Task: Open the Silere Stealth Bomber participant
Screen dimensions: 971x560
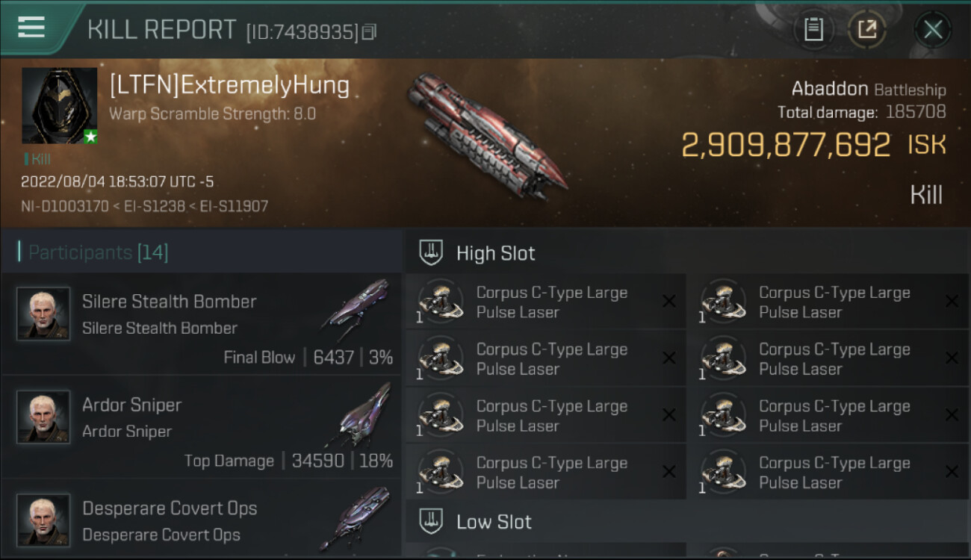Action: pos(201,323)
